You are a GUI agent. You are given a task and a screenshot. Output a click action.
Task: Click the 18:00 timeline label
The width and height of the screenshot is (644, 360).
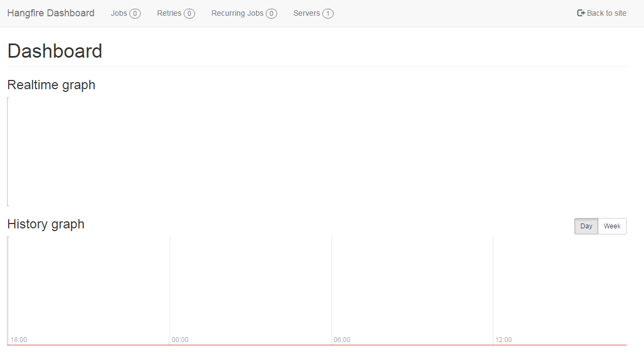tap(20, 339)
